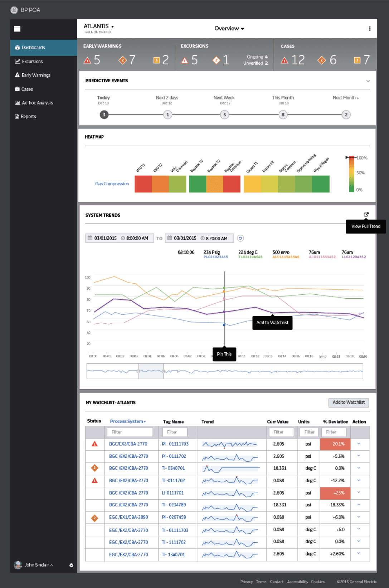389x588 pixels.
Task: Click the refresh date range icon
Action: point(240,238)
